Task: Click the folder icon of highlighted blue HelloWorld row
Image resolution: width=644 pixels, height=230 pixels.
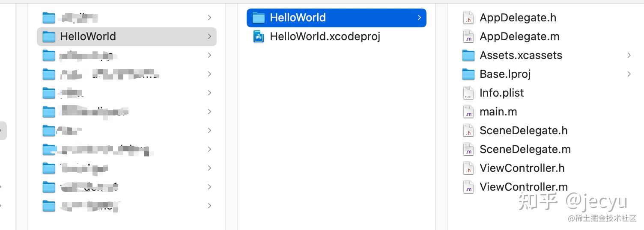Action: tap(259, 18)
